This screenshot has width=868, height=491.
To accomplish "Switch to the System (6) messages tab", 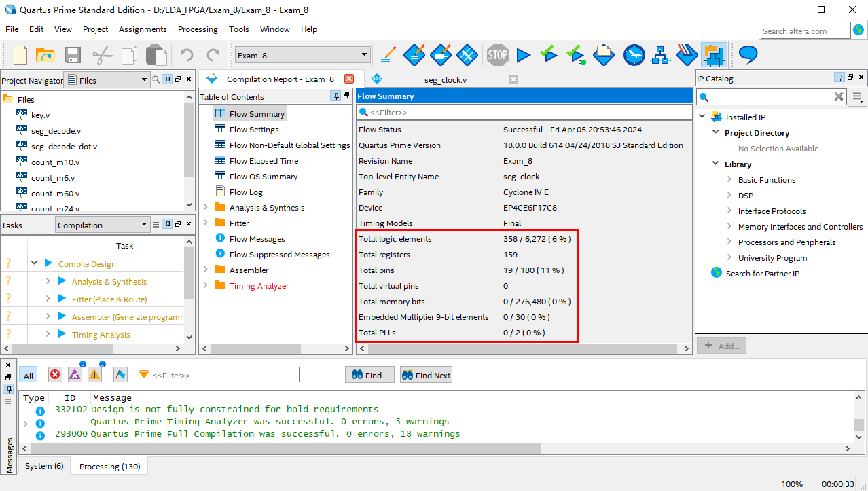I will (x=44, y=466).
